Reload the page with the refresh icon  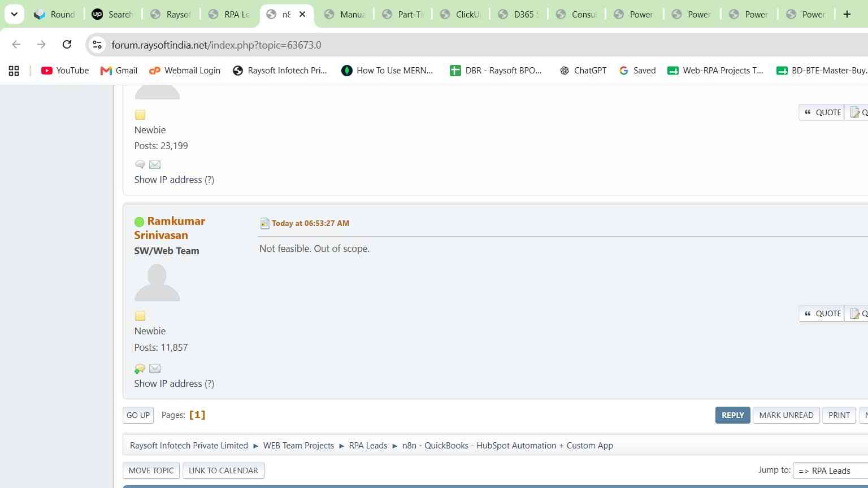click(67, 45)
